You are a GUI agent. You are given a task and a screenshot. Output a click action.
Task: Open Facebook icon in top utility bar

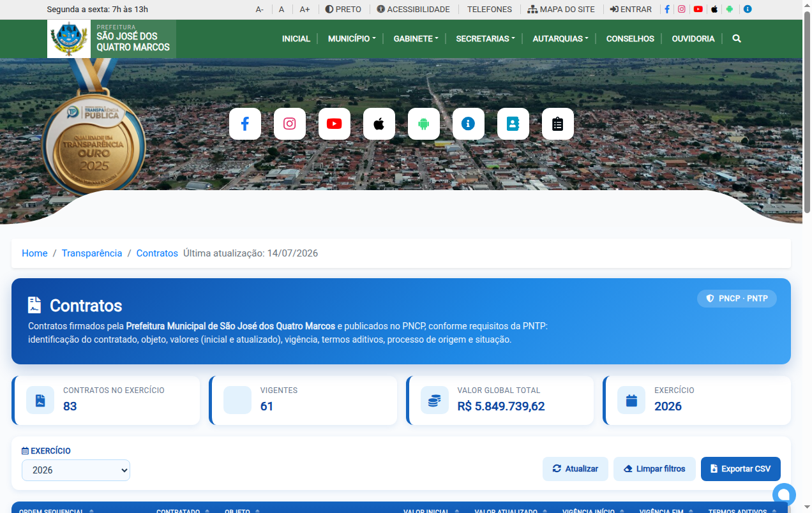tap(667, 10)
